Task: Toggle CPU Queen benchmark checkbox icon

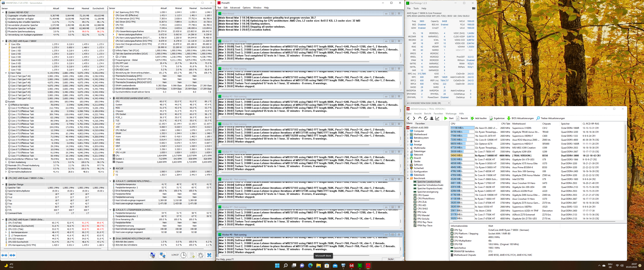Action: (x=415, y=195)
